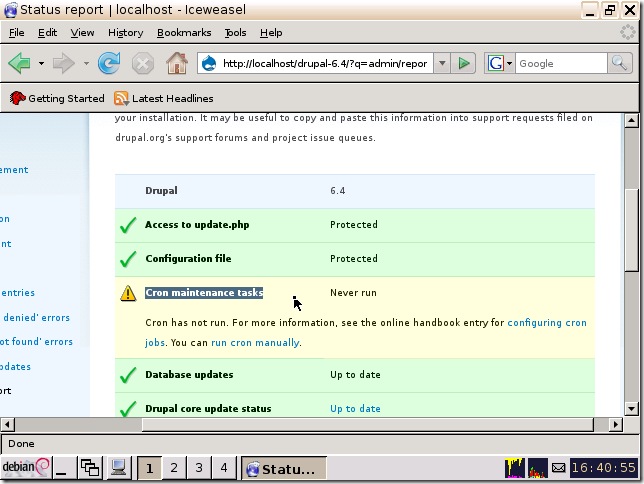Screen dimensions: 644x484
Task: Click the checkmark beside Configuration file
Action: 128,259
